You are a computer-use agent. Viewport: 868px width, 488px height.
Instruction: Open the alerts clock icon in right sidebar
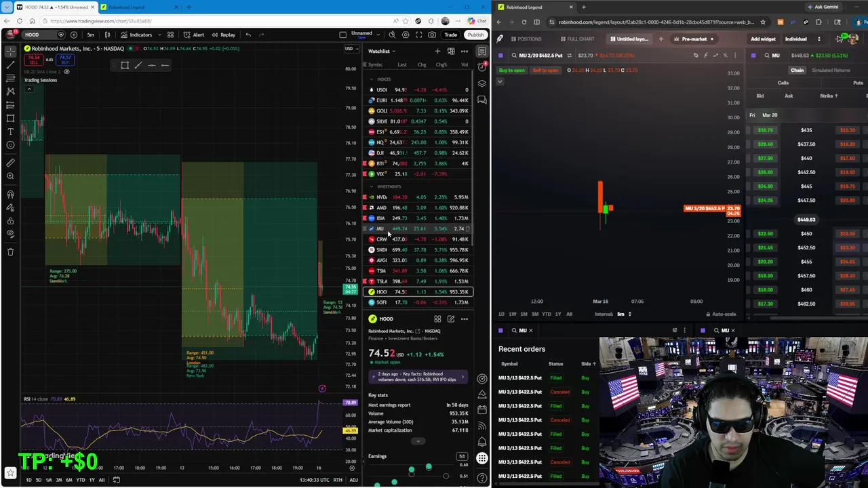(x=481, y=66)
